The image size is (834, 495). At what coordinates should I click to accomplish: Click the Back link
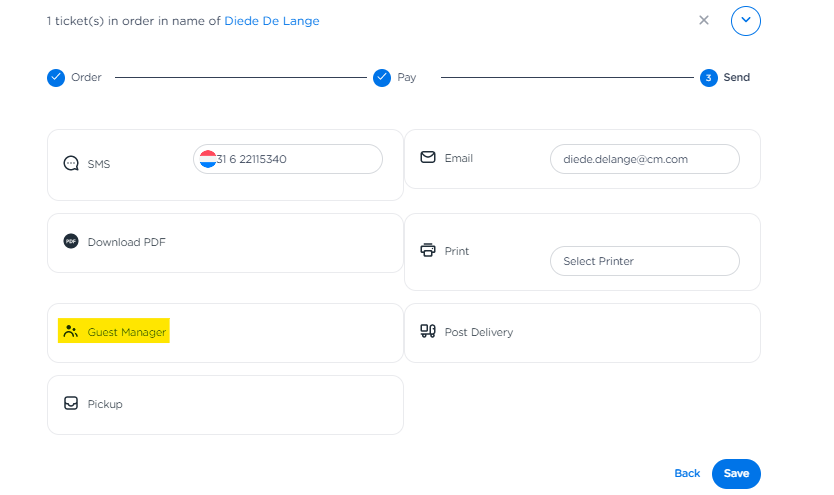tap(687, 473)
